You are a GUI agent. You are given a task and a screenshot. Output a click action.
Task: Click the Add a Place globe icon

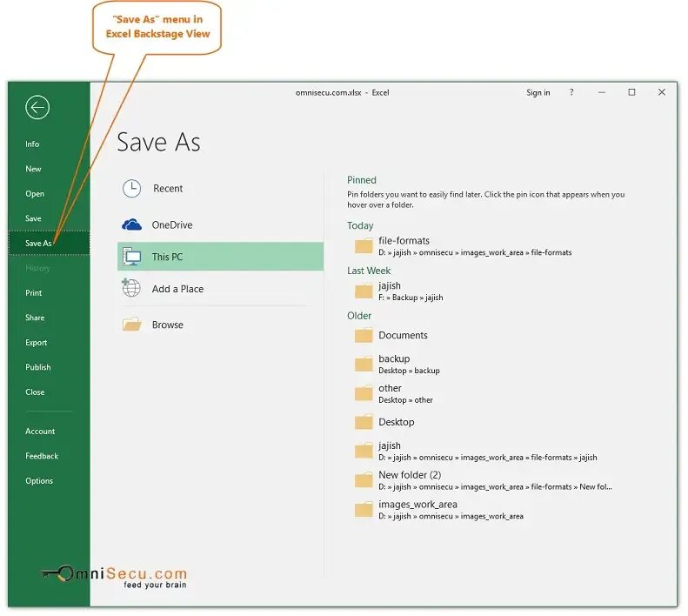(x=131, y=288)
